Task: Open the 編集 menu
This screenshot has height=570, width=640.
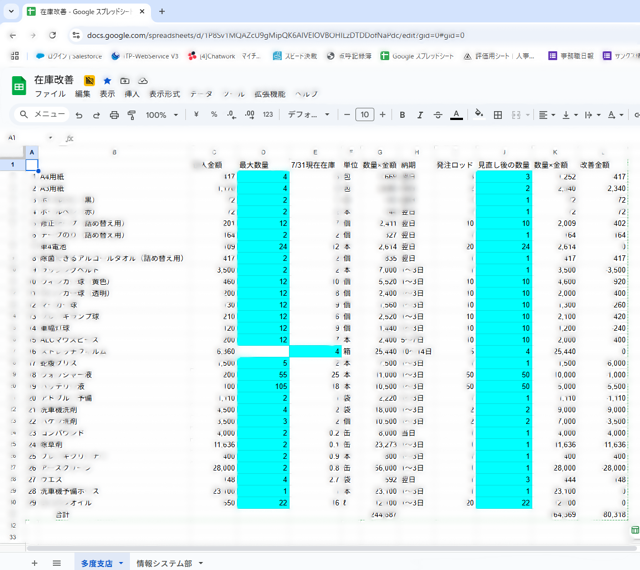Action: (82, 94)
